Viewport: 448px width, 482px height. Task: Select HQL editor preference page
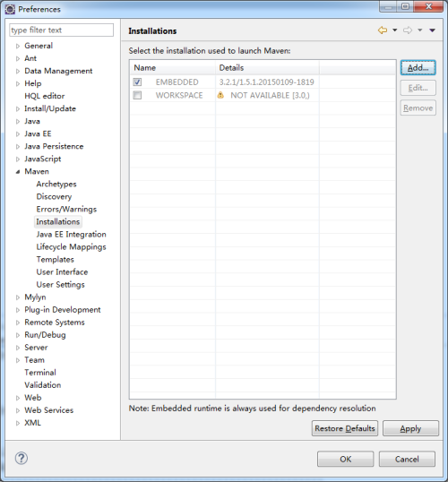click(x=45, y=96)
